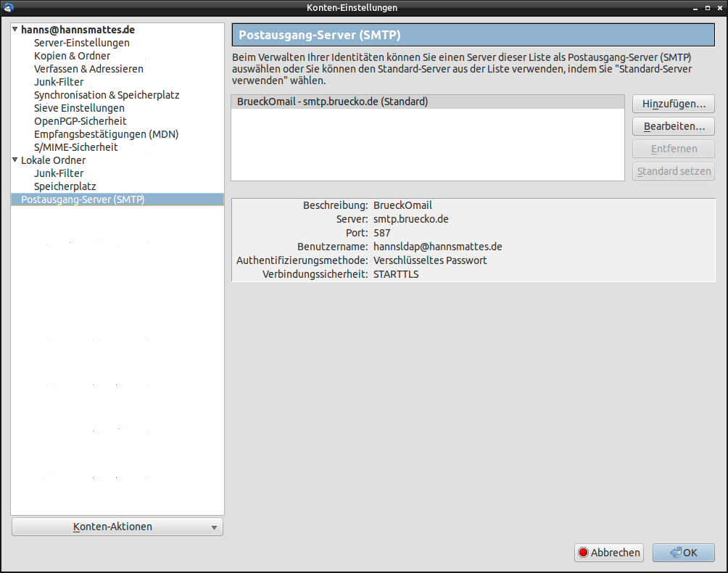Click the Thunderbird icon in the title bar
728x573 pixels.
point(9,7)
